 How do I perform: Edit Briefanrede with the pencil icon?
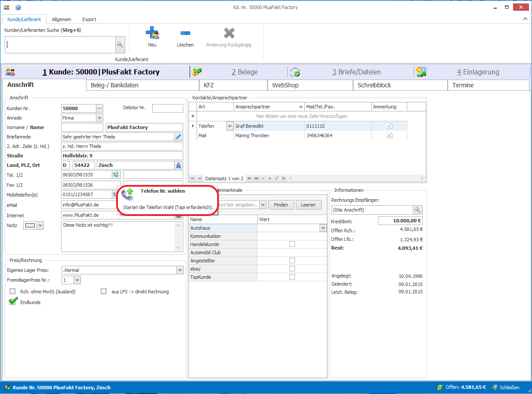coord(178,137)
